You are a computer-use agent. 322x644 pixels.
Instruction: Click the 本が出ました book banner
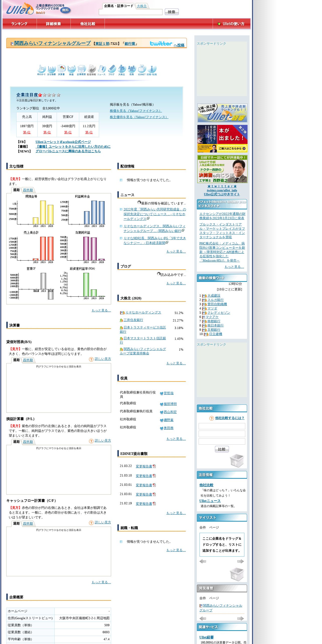[x=222, y=138]
